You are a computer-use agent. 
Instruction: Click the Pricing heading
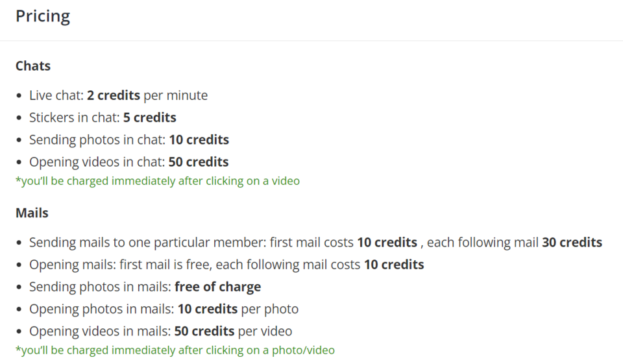pyautogui.click(x=43, y=16)
